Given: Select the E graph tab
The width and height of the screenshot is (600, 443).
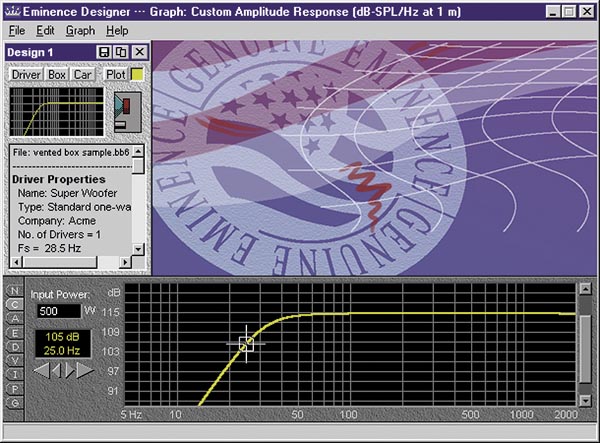Looking at the screenshot, I should tap(15, 333).
